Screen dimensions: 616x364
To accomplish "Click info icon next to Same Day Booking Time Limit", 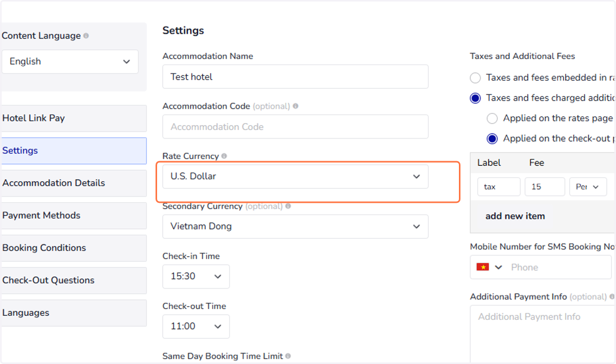I will coord(288,356).
